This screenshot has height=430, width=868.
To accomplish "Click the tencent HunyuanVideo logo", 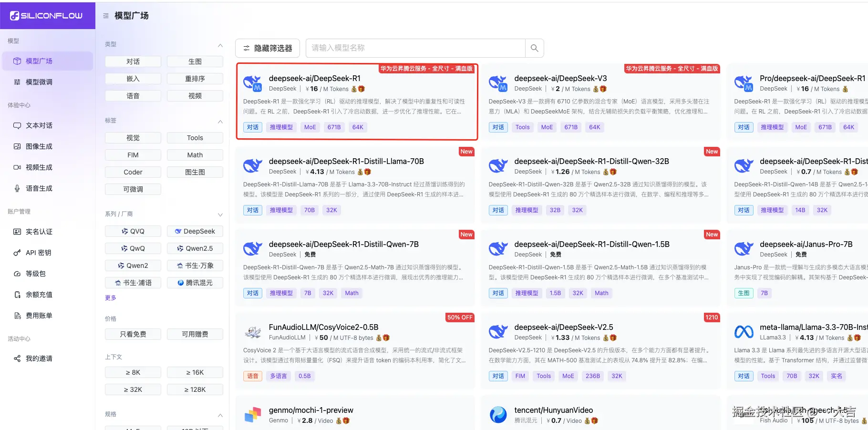I will click(498, 415).
